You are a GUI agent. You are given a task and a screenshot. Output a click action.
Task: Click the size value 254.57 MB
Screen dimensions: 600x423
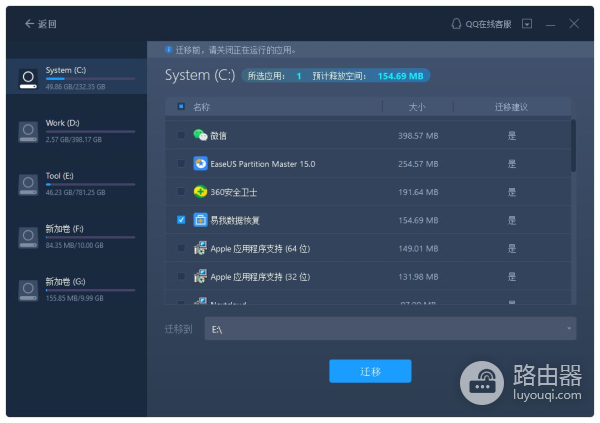pos(418,164)
